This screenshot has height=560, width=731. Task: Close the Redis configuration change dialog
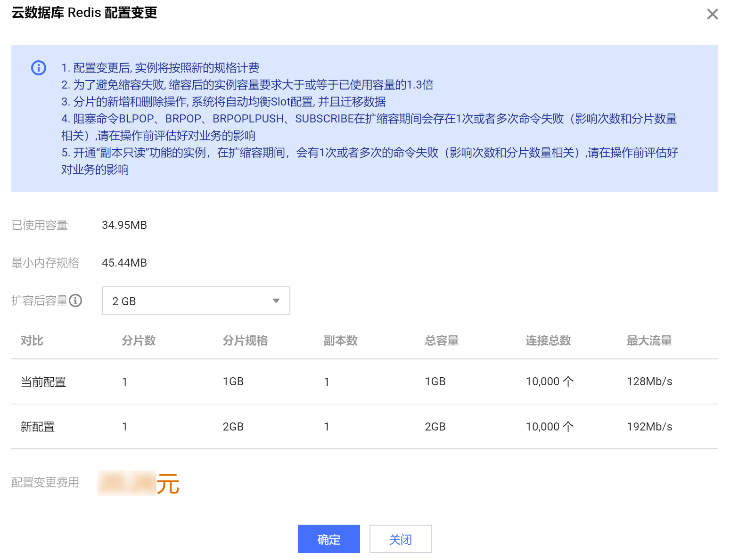click(x=712, y=14)
